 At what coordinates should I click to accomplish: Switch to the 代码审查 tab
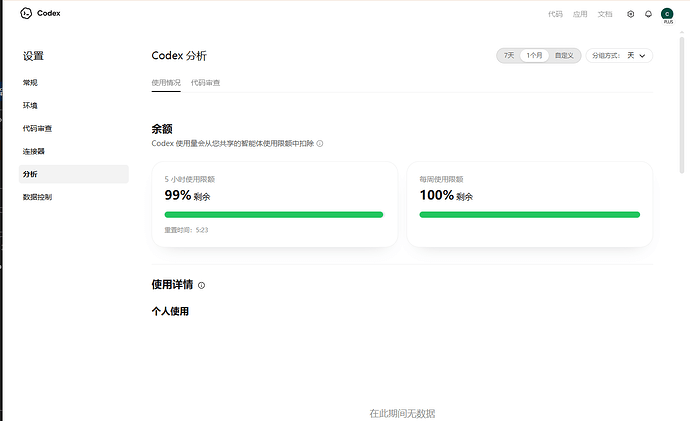coord(206,83)
